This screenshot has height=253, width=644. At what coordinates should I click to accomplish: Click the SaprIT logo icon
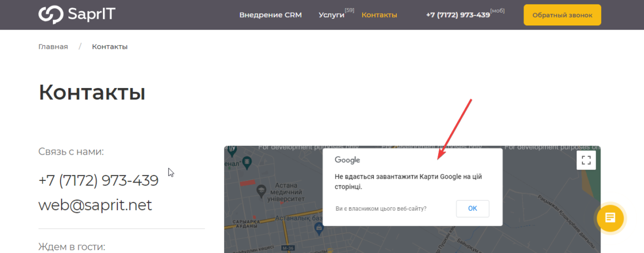(x=51, y=15)
